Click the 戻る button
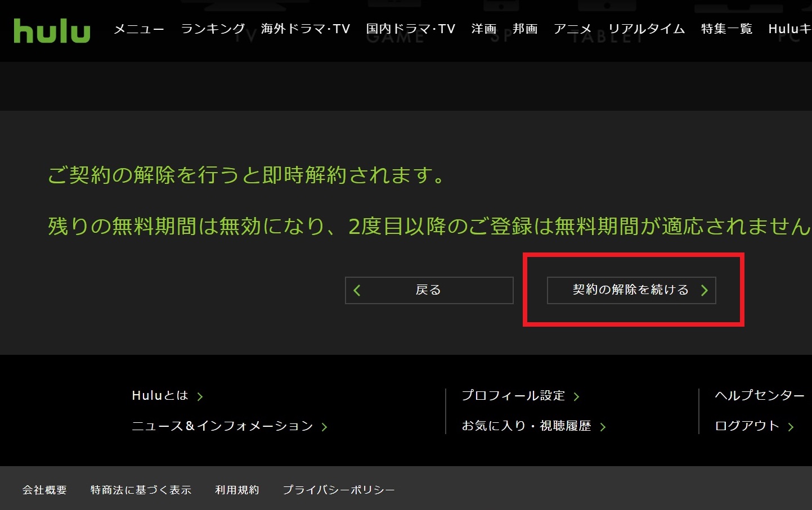 click(x=429, y=290)
